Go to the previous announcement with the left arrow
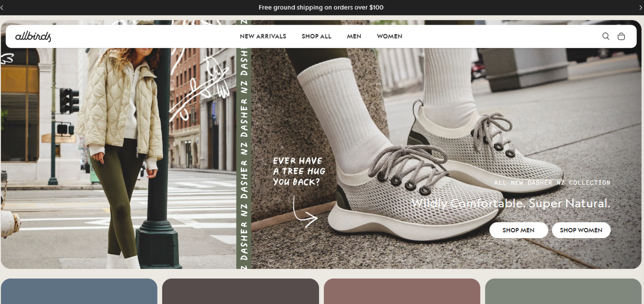This screenshot has width=644, height=304. [x=2, y=7]
